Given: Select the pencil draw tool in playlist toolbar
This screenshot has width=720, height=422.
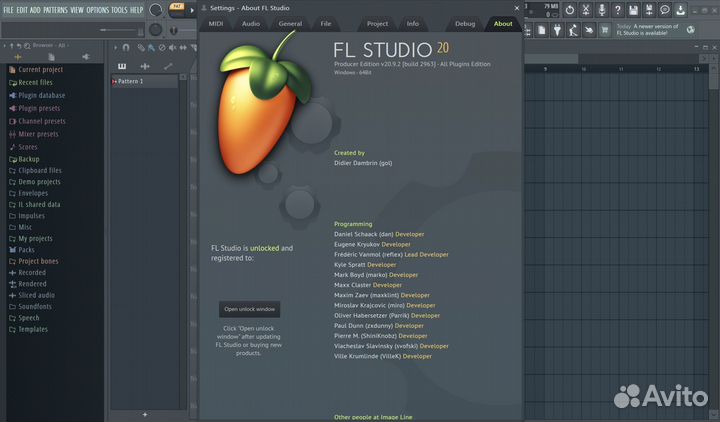Looking at the screenshot, I should pos(141,47).
